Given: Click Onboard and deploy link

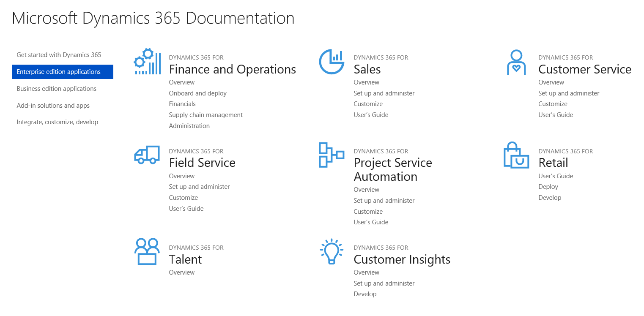Looking at the screenshot, I should (197, 93).
